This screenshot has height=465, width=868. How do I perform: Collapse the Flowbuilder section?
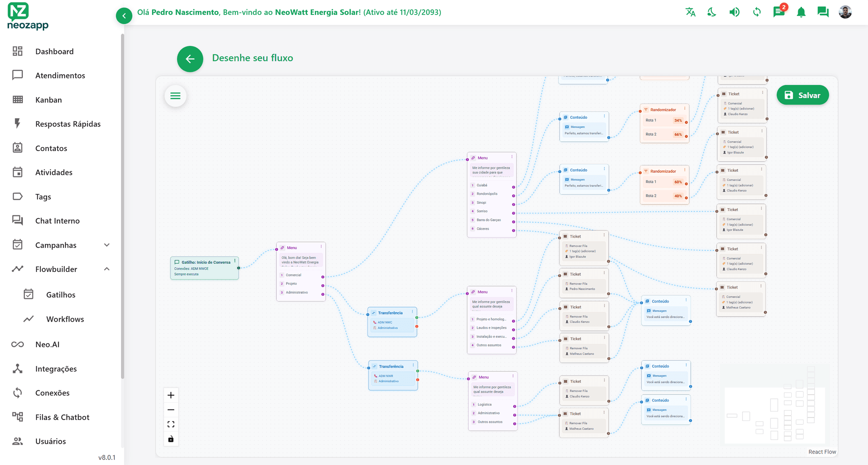[107, 269]
